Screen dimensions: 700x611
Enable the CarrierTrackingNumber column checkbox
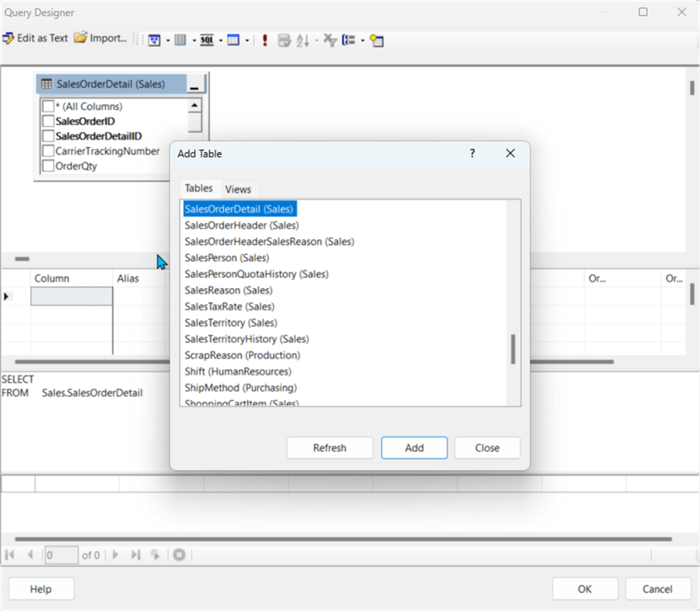(48, 151)
